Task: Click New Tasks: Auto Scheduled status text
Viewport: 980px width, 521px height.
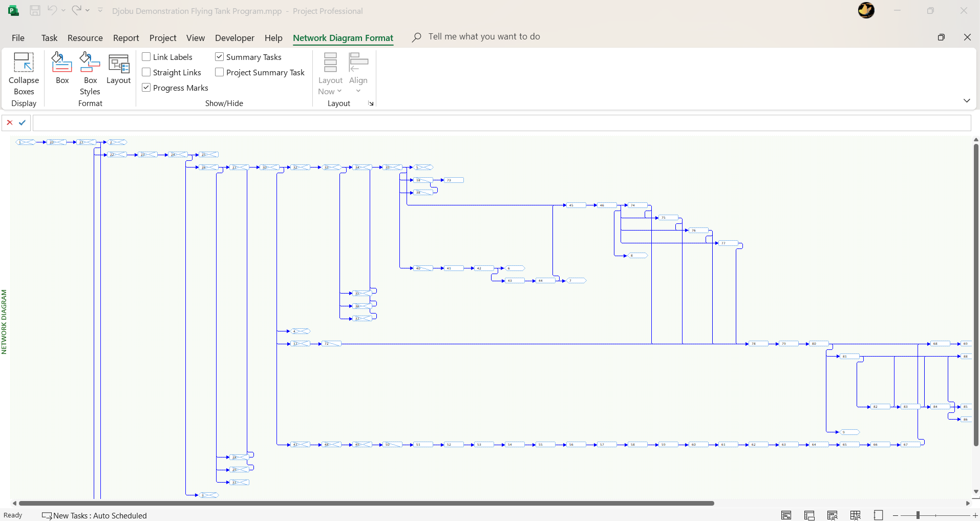Action: point(100,516)
